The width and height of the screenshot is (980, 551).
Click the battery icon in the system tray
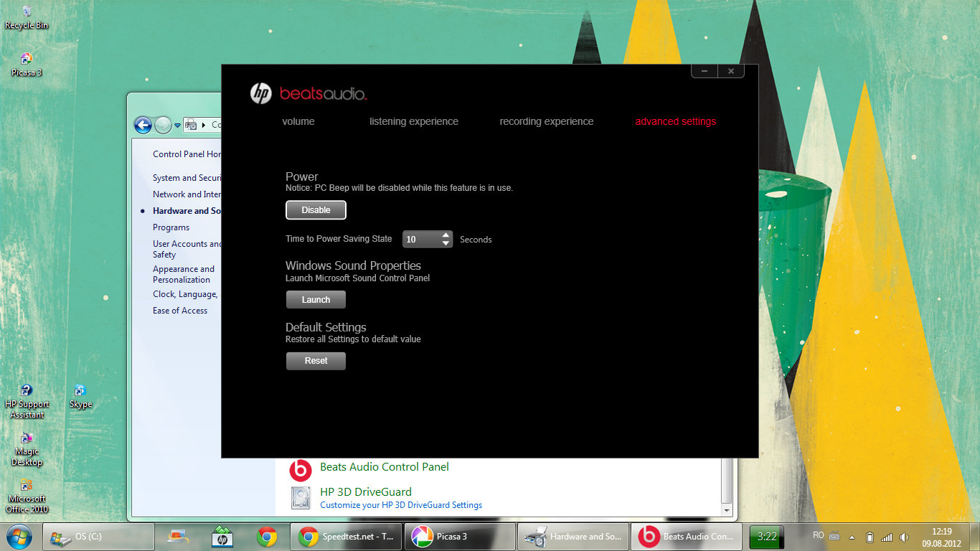[870, 537]
